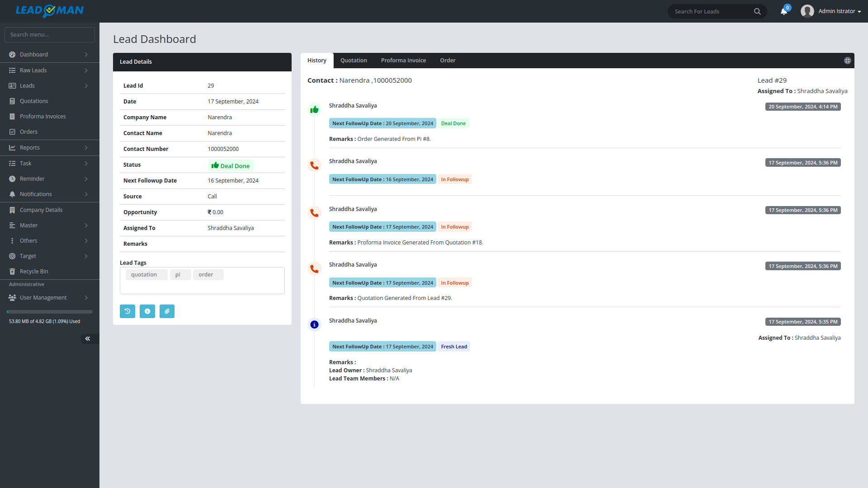Click the history button below lead tags
This screenshot has width=868, height=488.
(x=127, y=311)
